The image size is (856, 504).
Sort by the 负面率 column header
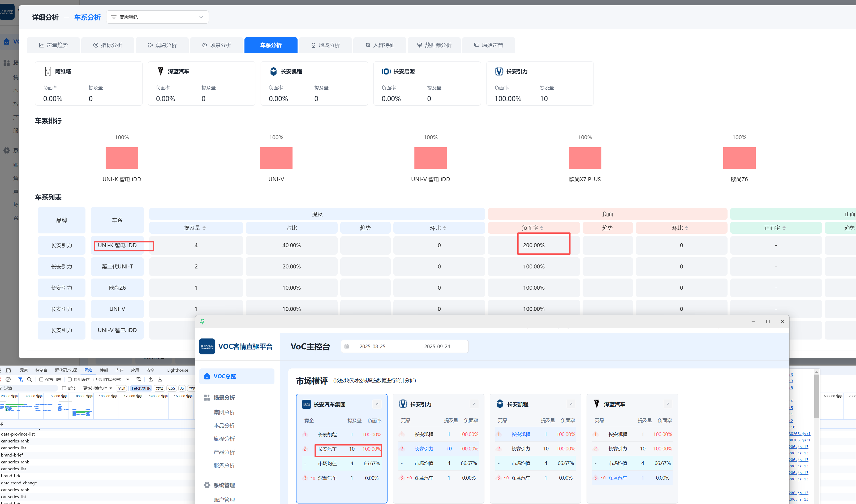click(x=532, y=228)
